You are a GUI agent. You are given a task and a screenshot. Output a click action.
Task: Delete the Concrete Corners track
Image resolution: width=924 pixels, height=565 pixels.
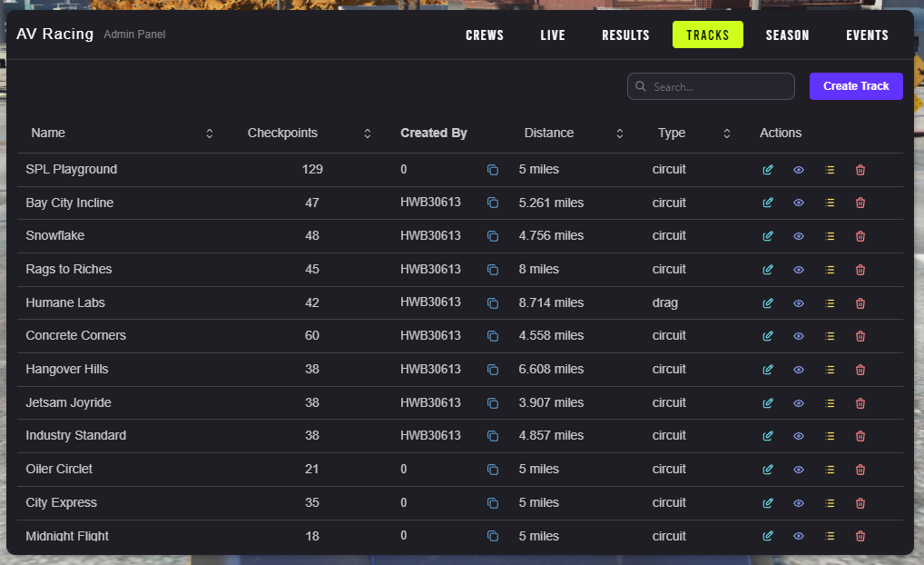pyautogui.click(x=860, y=336)
